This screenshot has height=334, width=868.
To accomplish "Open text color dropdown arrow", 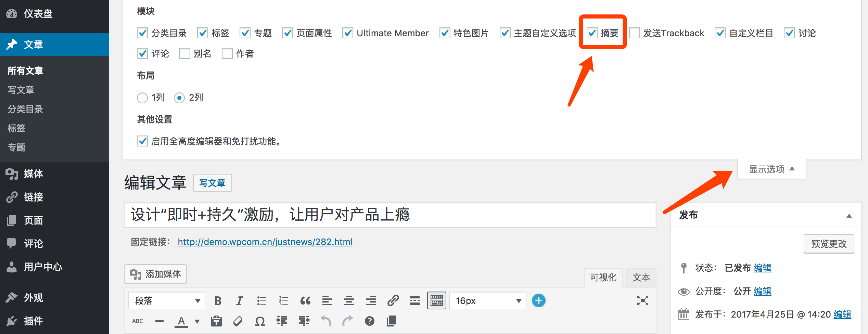I will coord(197,321).
